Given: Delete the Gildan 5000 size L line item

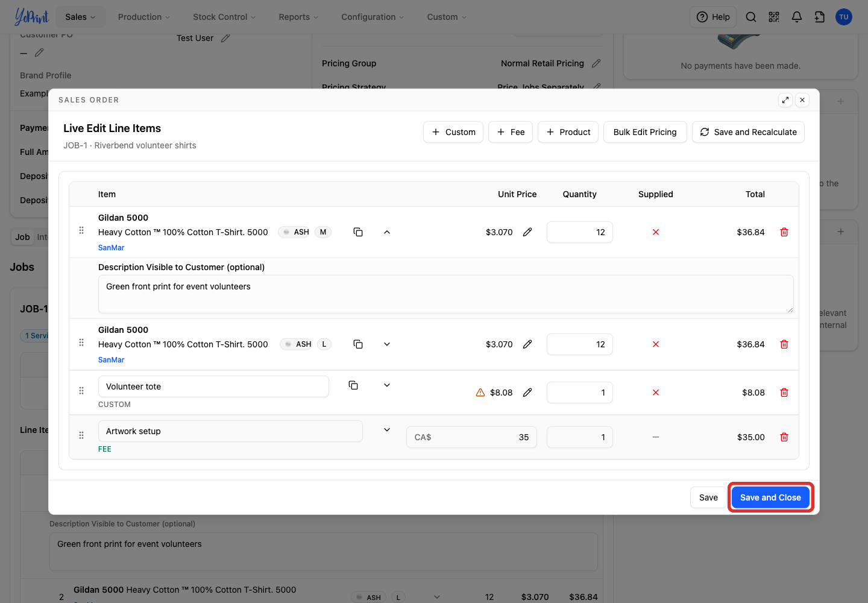Looking at the screenshot, I should click(x=784, y=344).
